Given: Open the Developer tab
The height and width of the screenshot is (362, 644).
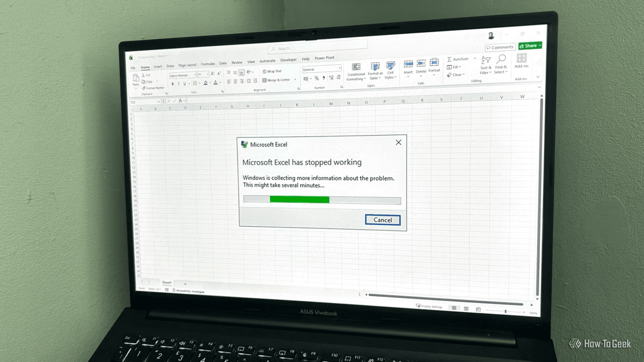Looking at the screenshot, I should point(288,60).
